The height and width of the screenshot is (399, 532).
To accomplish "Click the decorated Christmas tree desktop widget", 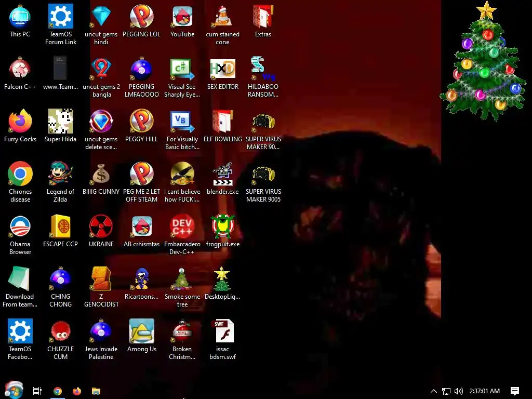I will [484, 61].
